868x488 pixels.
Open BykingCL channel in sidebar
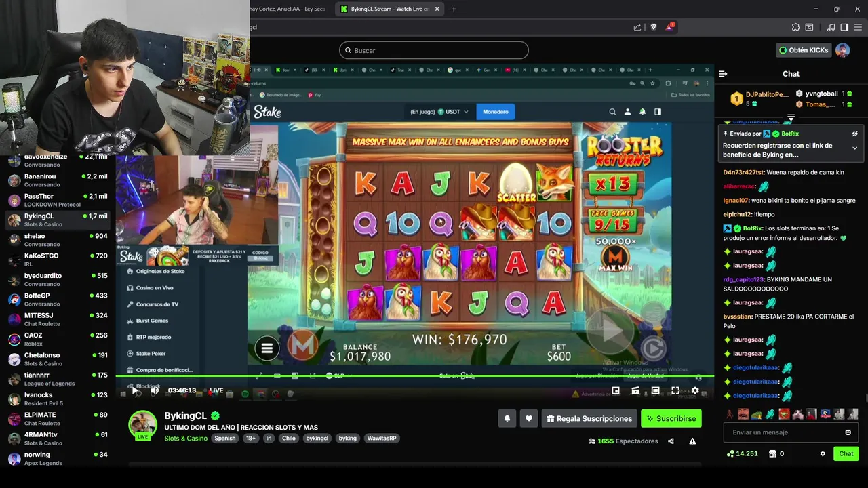tap(58, 220)
